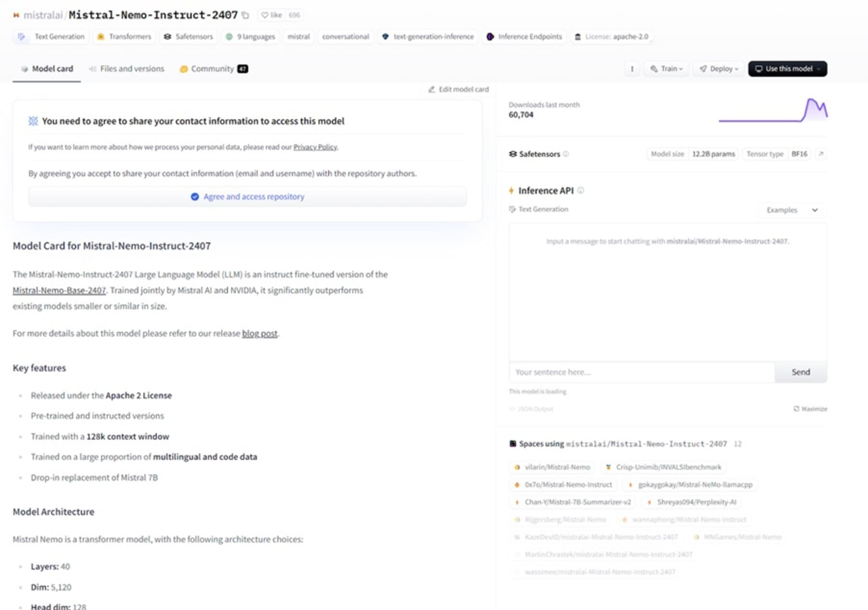
Task: Open the wannaphong/Mistral-Nemo-Instruct space
Action: click(684, 520)
